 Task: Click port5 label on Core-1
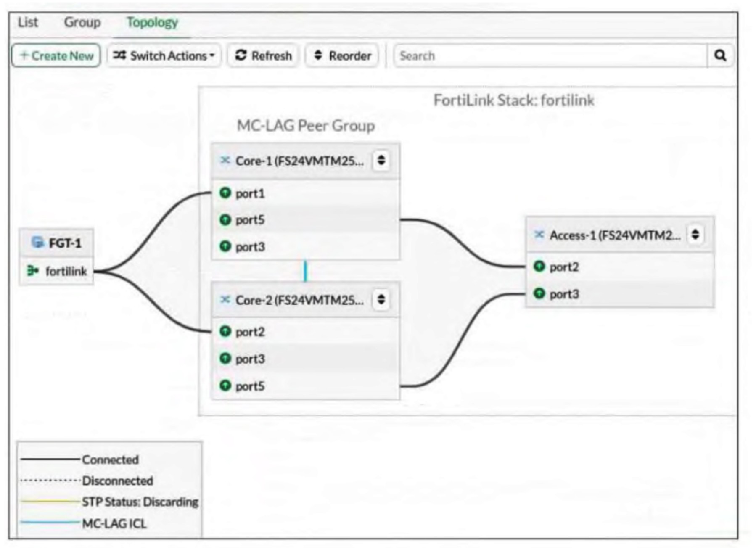[250, 220]
